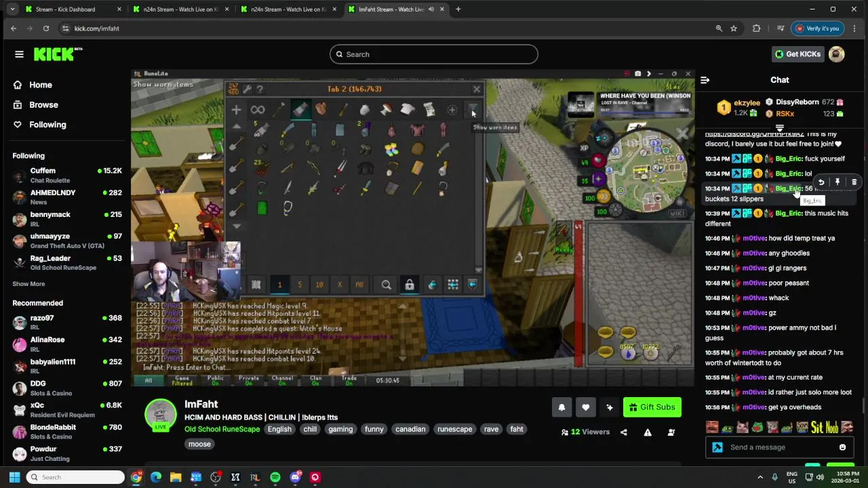Expand the chat leaderboard drawer handle
This screenshot has height=488, width=868.
pyautogui.click(x=780, y=128)
